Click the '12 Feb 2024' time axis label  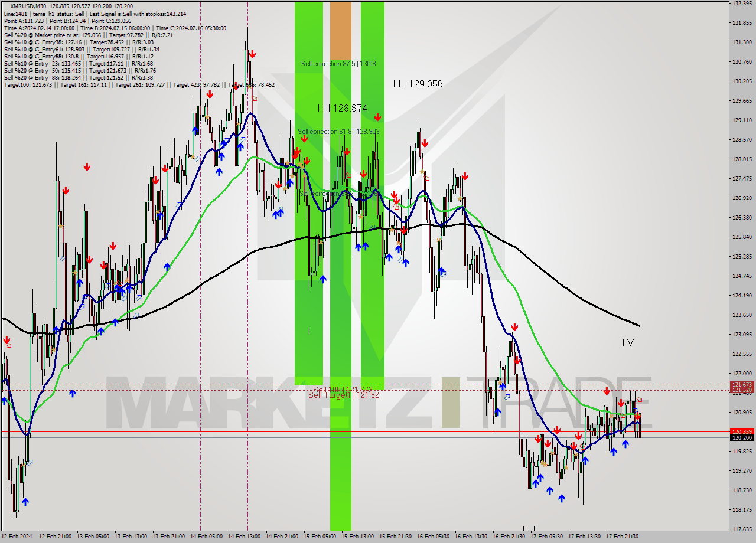click(x=17, y=537)
